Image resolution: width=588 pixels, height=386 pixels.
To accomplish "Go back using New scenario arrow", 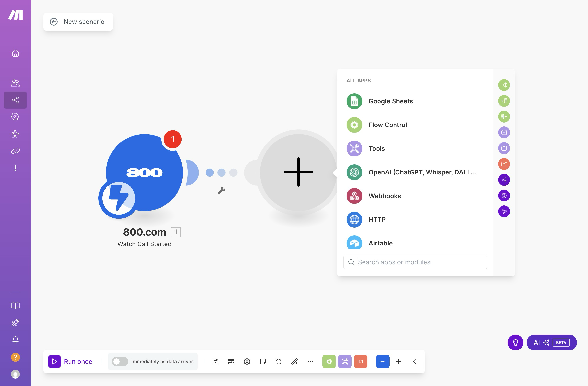I will (54, 22).
